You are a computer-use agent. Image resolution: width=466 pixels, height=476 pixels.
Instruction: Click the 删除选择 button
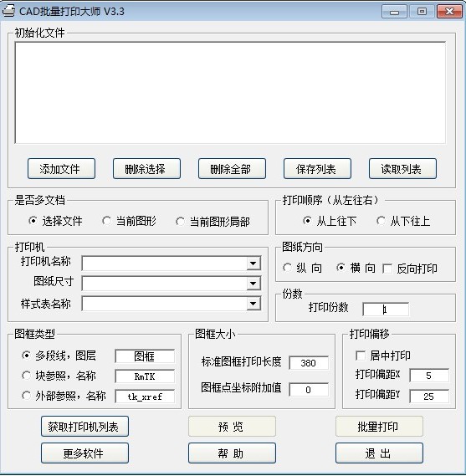(146, 169)
